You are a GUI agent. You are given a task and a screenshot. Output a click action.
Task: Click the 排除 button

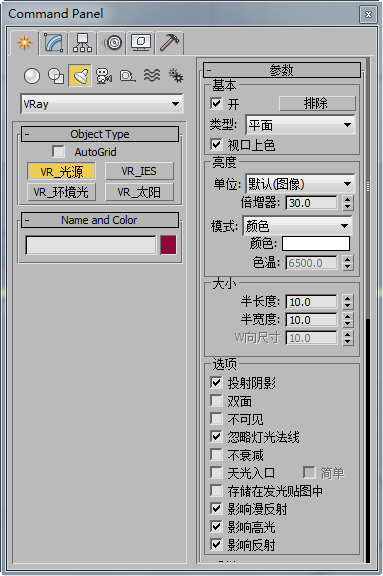pyautogui.click(x=317, y=104)
